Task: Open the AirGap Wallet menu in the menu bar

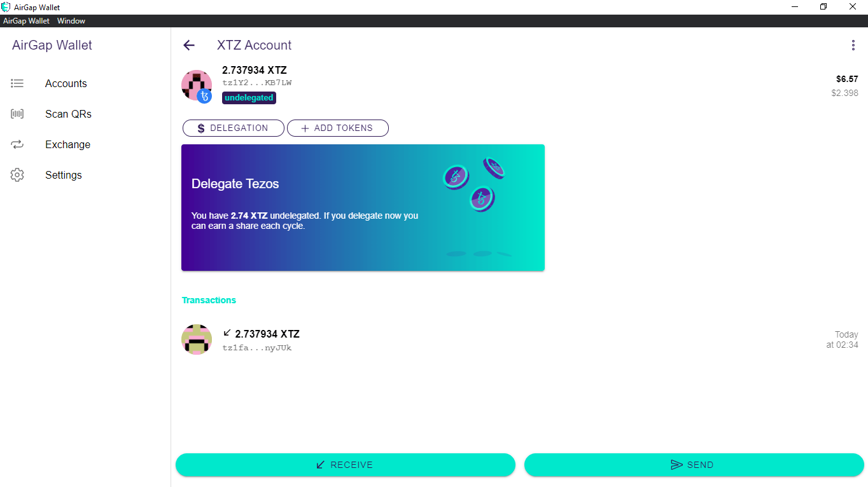Action: pos(26,21)
